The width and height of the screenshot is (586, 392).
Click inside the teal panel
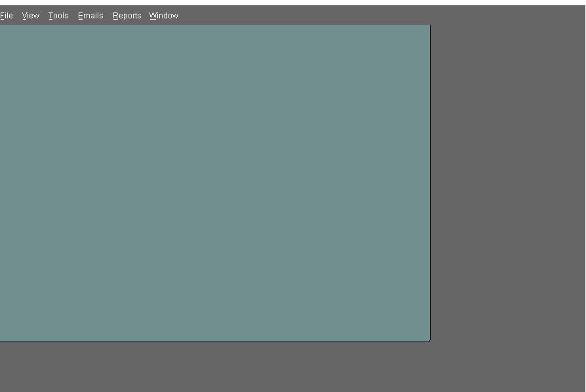pyautogui.click(x=215, y=184)
